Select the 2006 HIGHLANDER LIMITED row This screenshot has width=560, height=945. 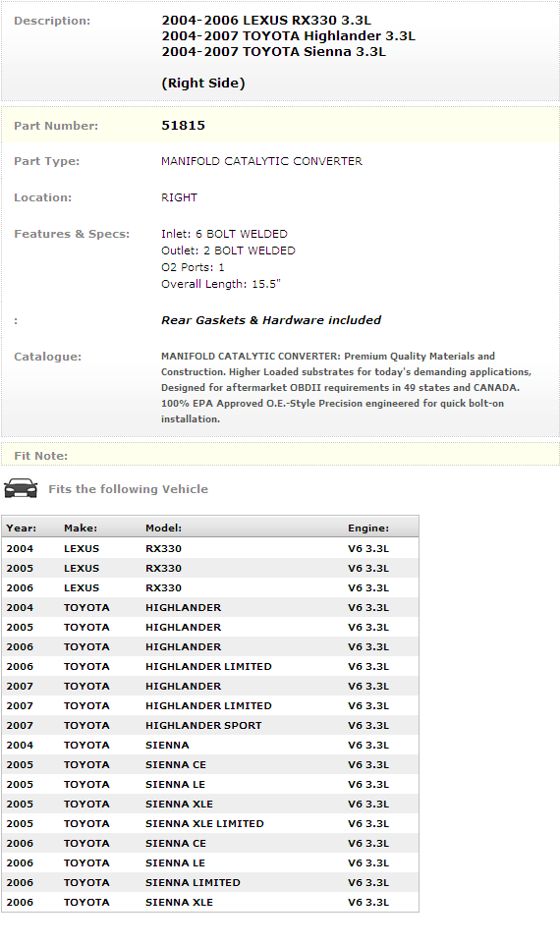tap(210, 667)
